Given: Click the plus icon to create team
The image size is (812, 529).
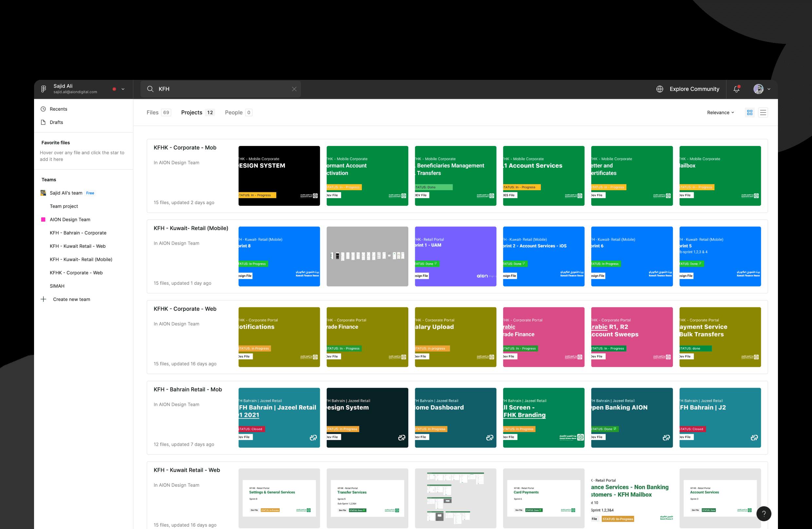Looking at the screenshot, I should tap(43, 300).
